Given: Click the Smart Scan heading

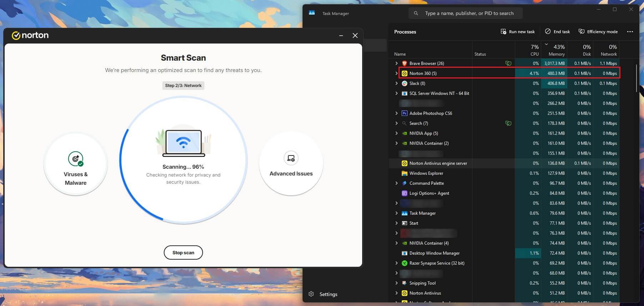Looking at the screenshot, I should tap(183, 58).
